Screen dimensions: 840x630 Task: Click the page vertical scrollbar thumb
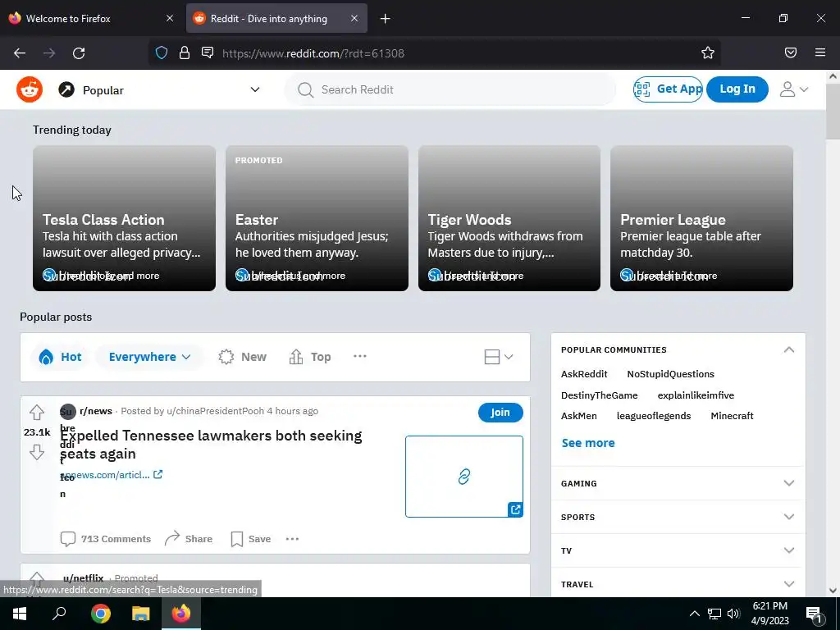(833, 111)
